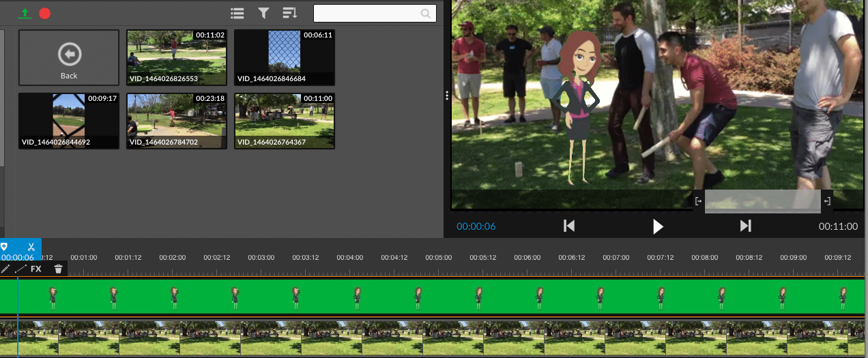Split the clip with the scissors icon

[31, 246]
